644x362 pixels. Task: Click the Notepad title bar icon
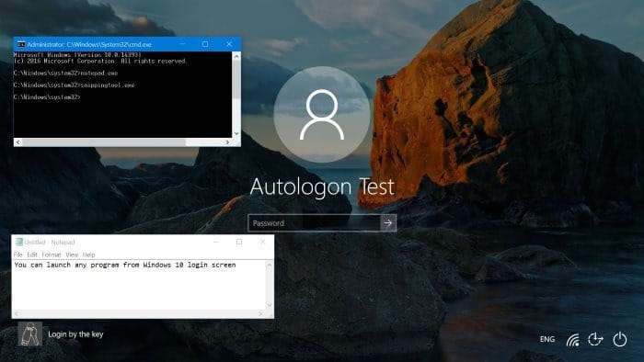coord(19,242)
